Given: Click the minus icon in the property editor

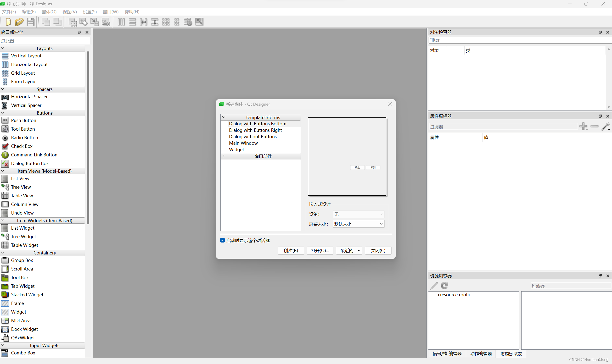Looking at the screenshot, I should [x=594, y=126].
